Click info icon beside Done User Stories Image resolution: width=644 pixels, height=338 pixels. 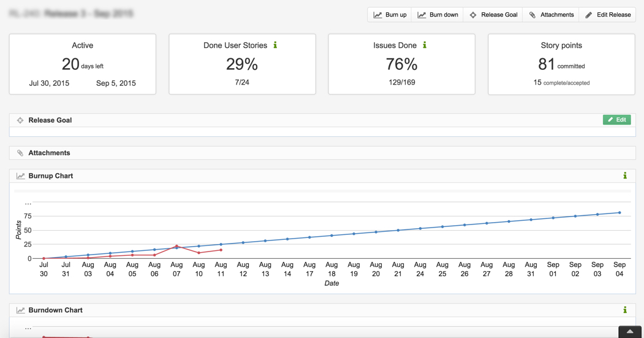pos(275,45)
